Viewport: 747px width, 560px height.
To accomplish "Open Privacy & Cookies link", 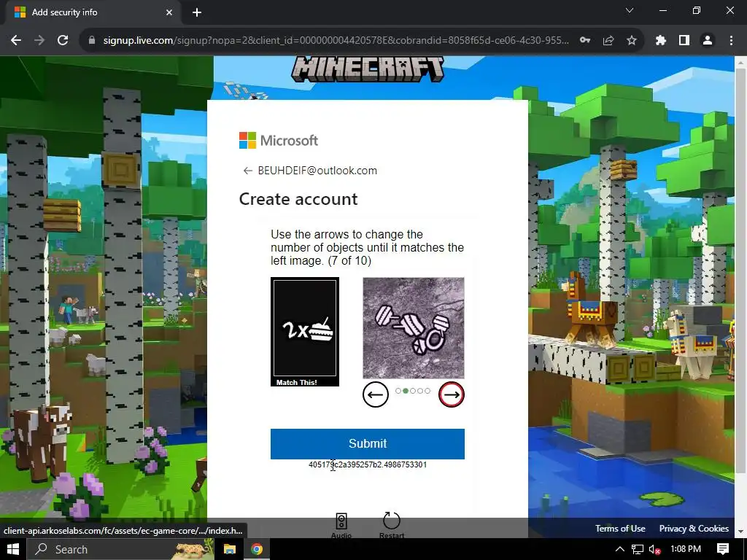I will [x=694, y=528].
